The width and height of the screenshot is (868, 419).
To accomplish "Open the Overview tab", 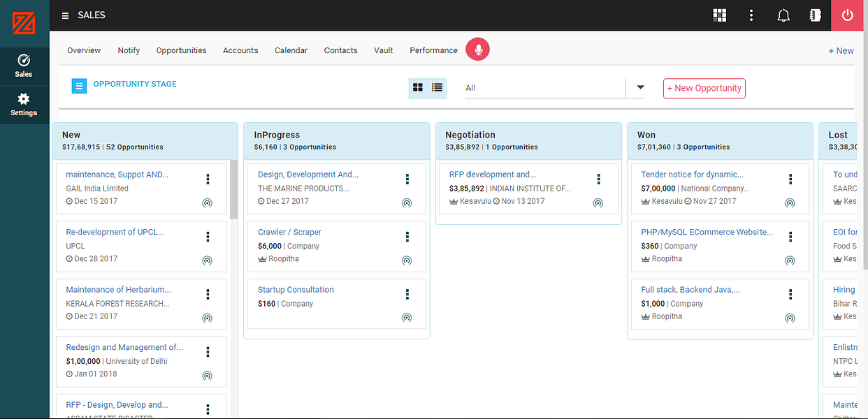I will pyautogui.click(x=84, y=50).
